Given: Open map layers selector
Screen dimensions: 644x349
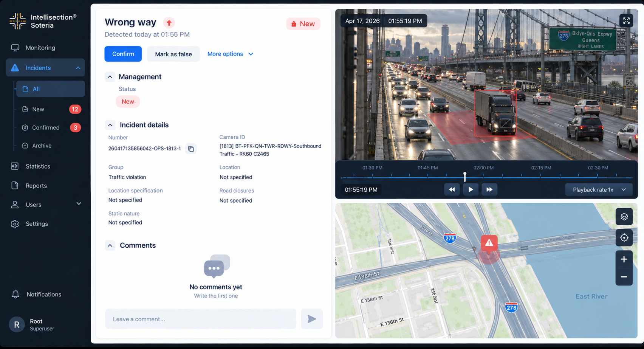Looking at the screenshot, I should pyautogui.click(x=624, y=217).
